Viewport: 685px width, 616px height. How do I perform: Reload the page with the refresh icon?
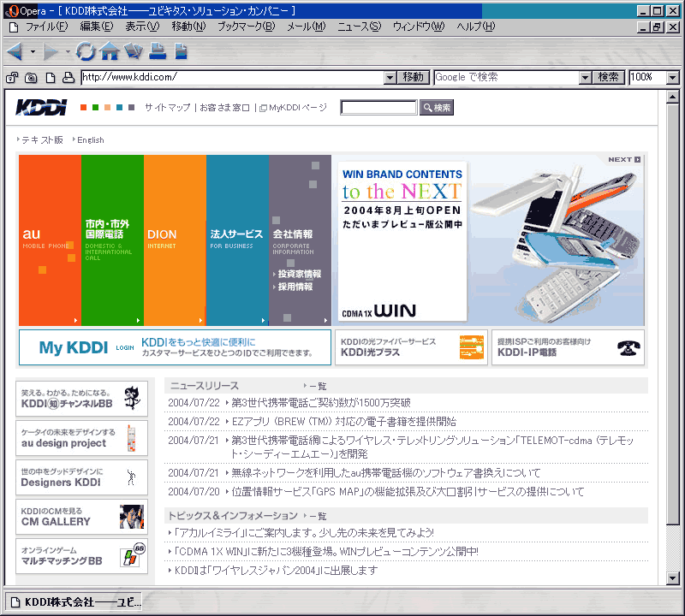click(x=86, y=51)
